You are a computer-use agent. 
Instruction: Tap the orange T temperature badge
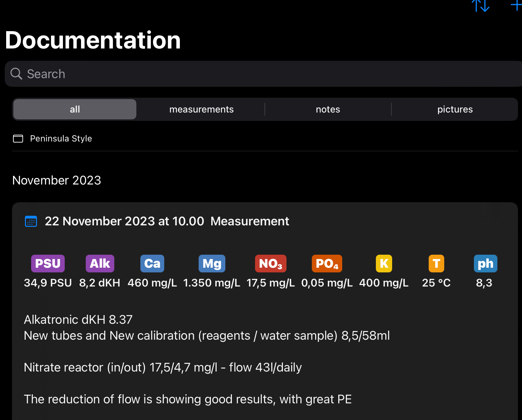(x=436, y=263)
